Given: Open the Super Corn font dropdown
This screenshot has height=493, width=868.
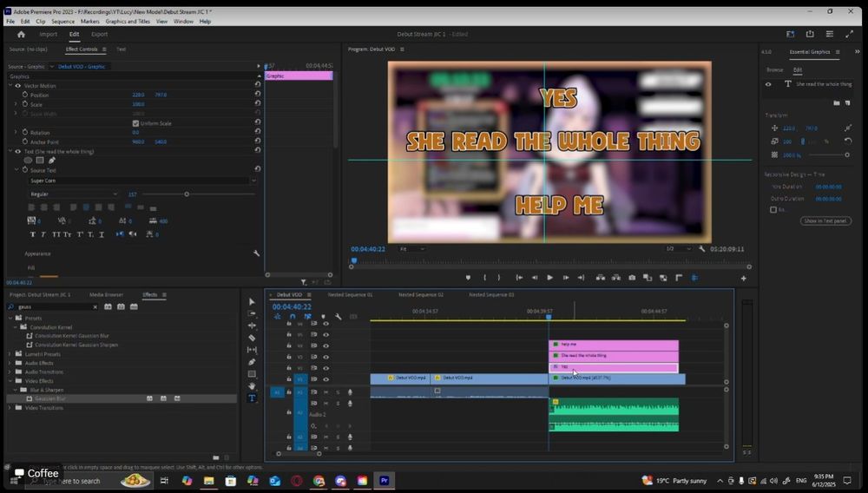Looking at the screenshot, I should 143,181.
